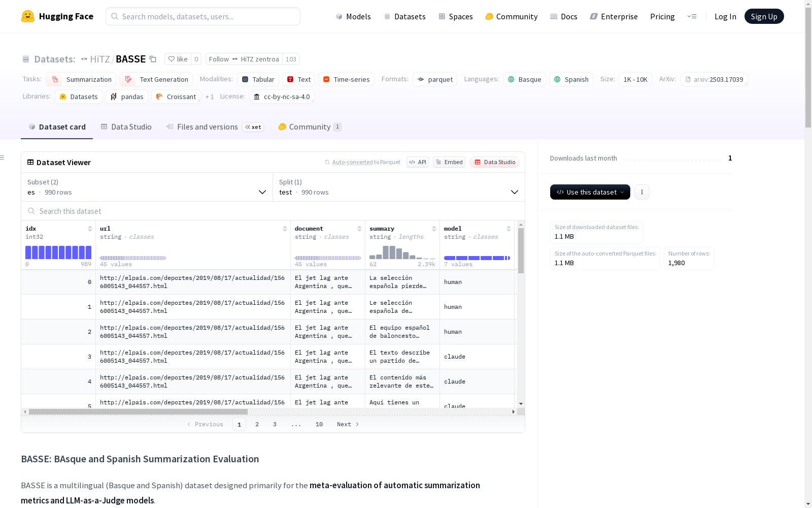The width and height of the screenshot is (812, 508).
Task: Click the table vertical scrollbar
Action: tap(521, 250)
